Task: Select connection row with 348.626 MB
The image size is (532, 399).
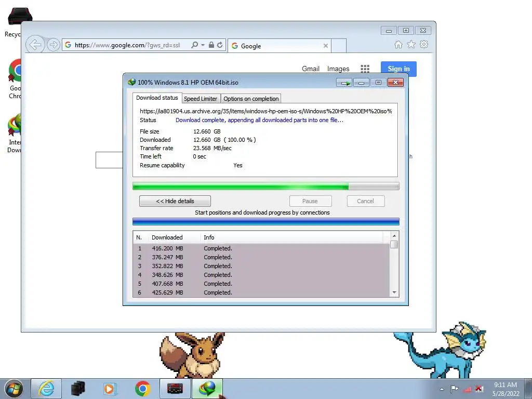Action: click(x=262, y=275)
